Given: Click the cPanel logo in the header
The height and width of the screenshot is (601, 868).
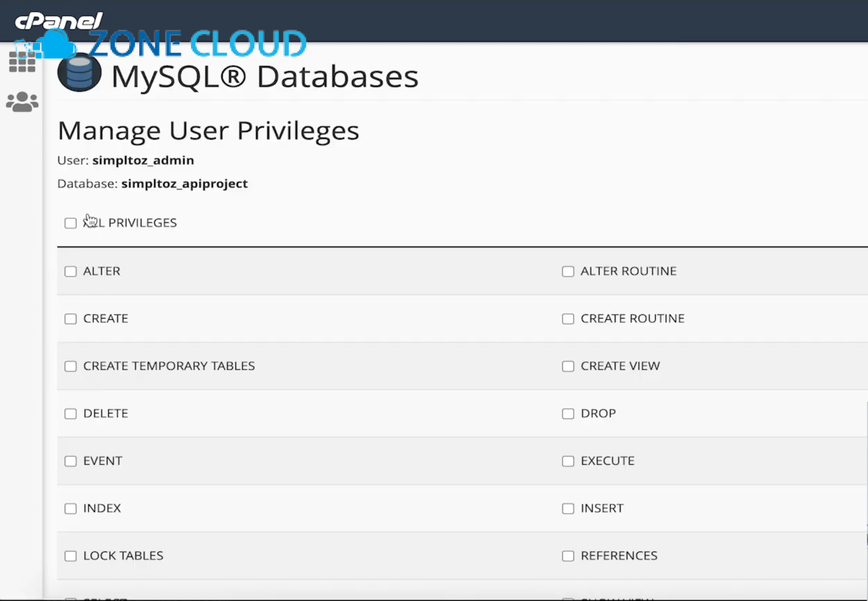Looking at the screenshot, I should pos(59,20).
